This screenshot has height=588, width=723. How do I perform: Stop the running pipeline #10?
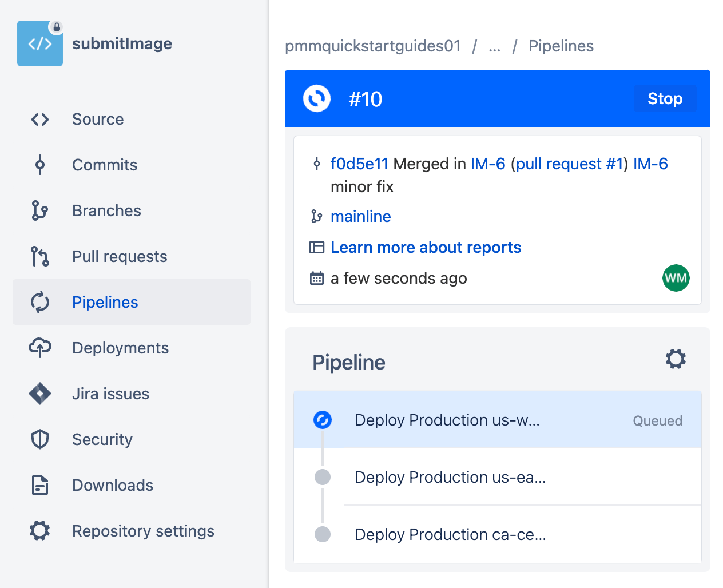point(665,98)
